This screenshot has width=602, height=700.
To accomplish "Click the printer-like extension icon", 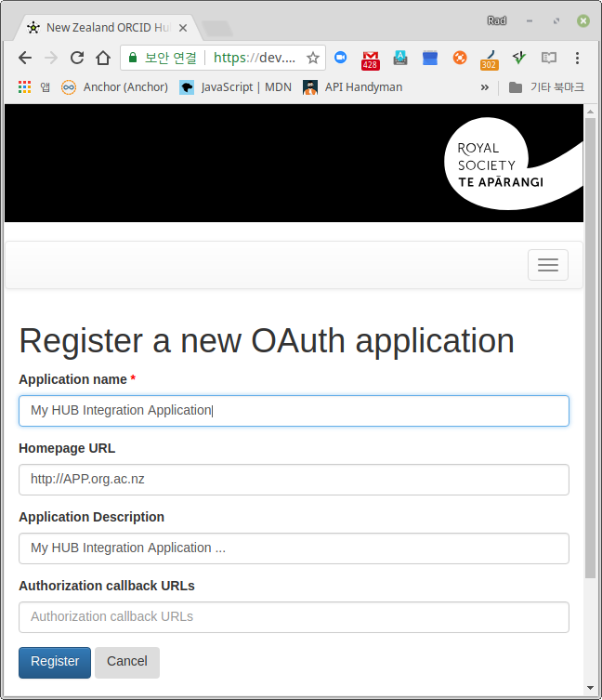I will pos(400,58).
